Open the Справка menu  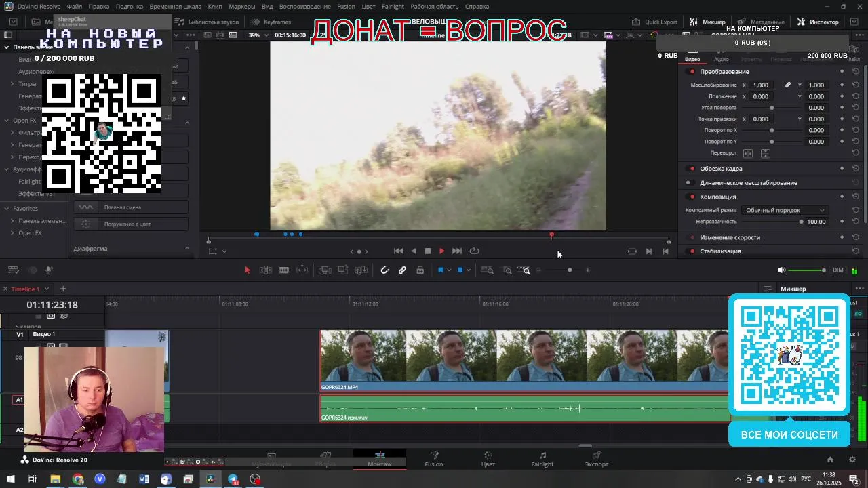[477, 7]
